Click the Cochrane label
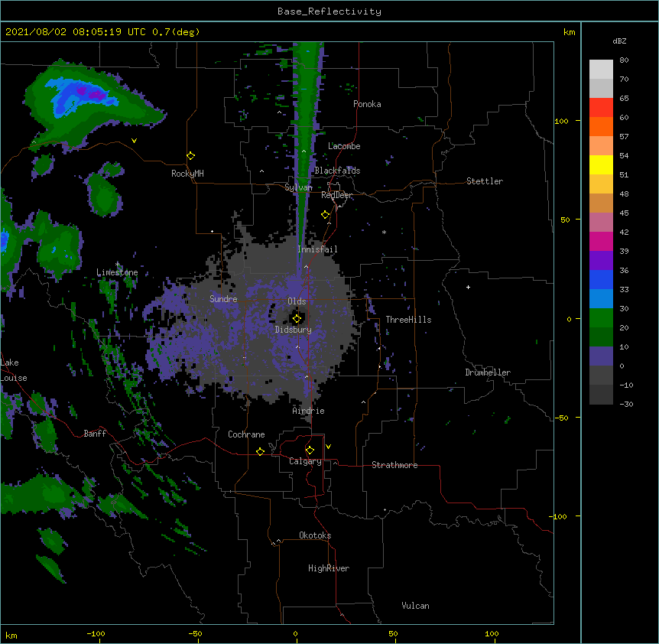 click(x=246, y=434)
